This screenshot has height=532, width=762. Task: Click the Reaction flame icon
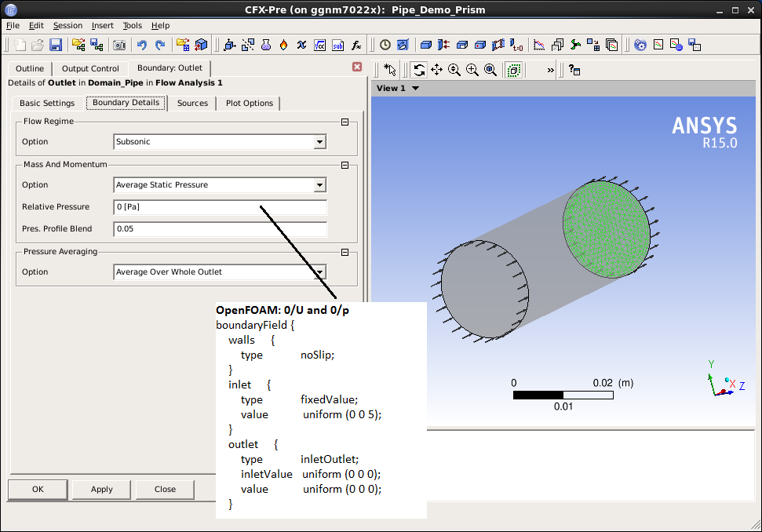coord(283,46)
